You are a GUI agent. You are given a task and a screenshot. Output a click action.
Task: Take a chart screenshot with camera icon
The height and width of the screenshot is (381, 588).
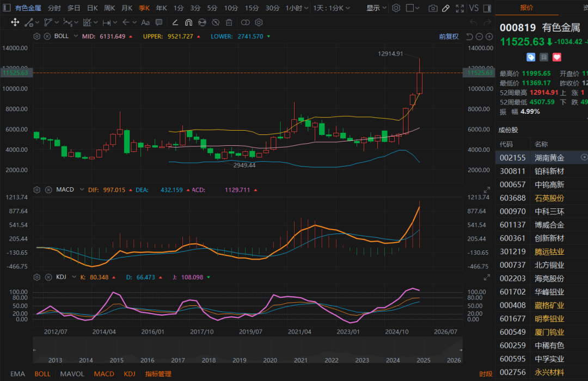(x=433, y=8)
